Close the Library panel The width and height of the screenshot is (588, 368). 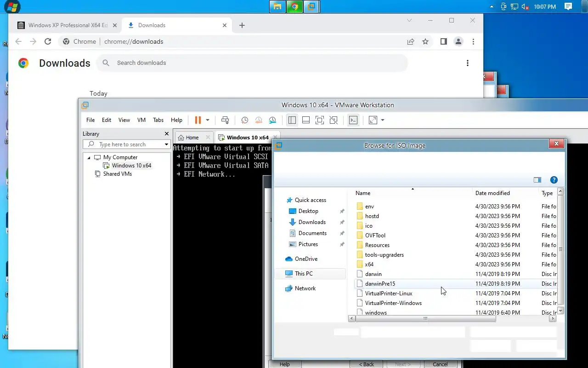[167, 133]
